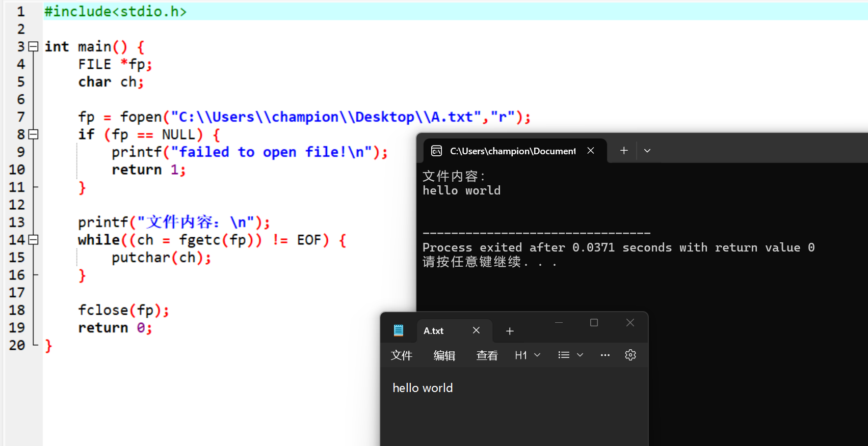Minimize the Notepad window
Viewport: 868px width, 446px height.
click(559, 323)
